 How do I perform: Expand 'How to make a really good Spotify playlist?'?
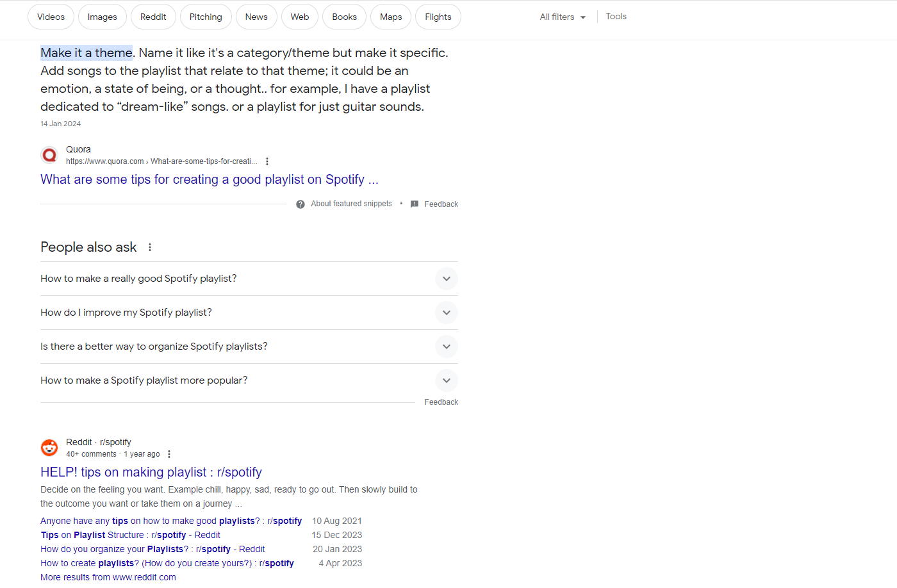pyautogui.click(x=447, y=279)
